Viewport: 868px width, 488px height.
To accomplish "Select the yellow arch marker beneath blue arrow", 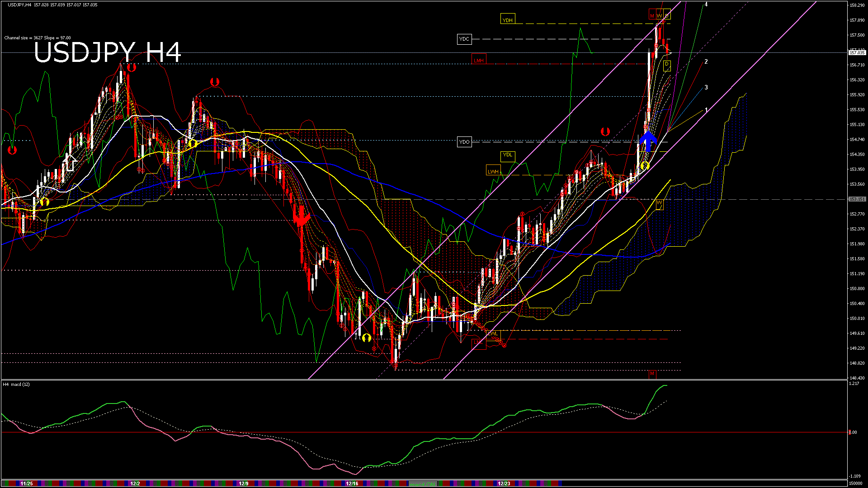I will 645,165.
